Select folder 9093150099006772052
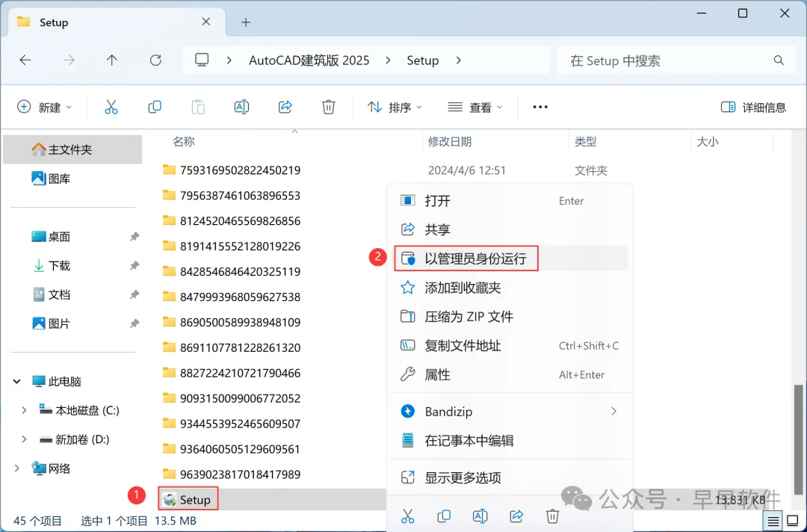Image resolution: width=807 pixels, height=532 pixels. point(232,398)
